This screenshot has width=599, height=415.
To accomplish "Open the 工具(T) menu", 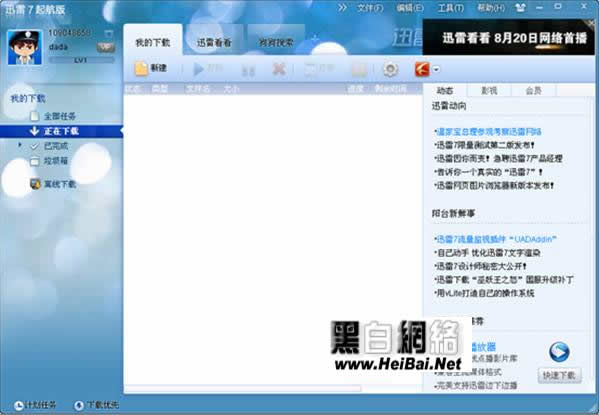I will pyautogui.click(x=451, y=8).
